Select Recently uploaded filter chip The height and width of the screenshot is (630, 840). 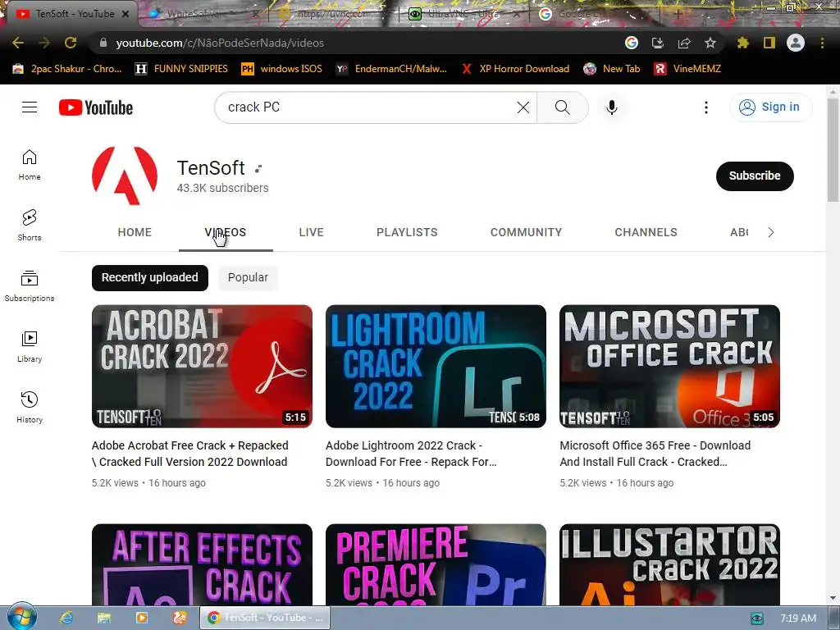click(x=150, y=277)
